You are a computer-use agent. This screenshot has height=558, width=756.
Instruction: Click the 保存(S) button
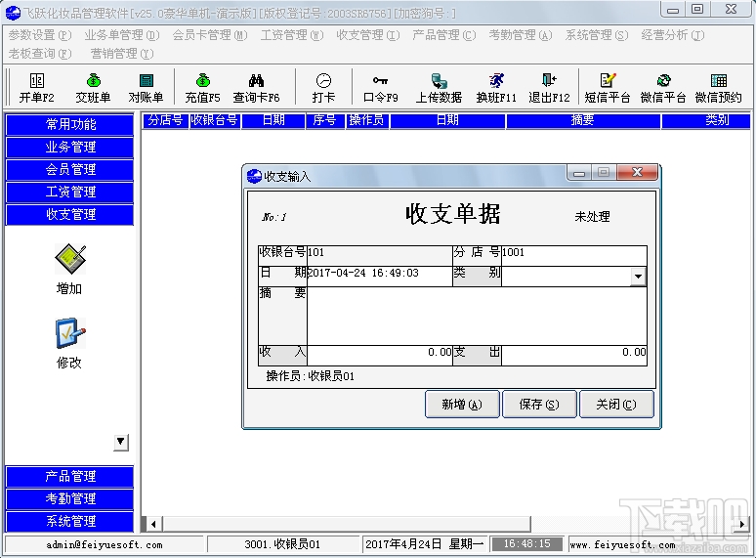[539, 405]
